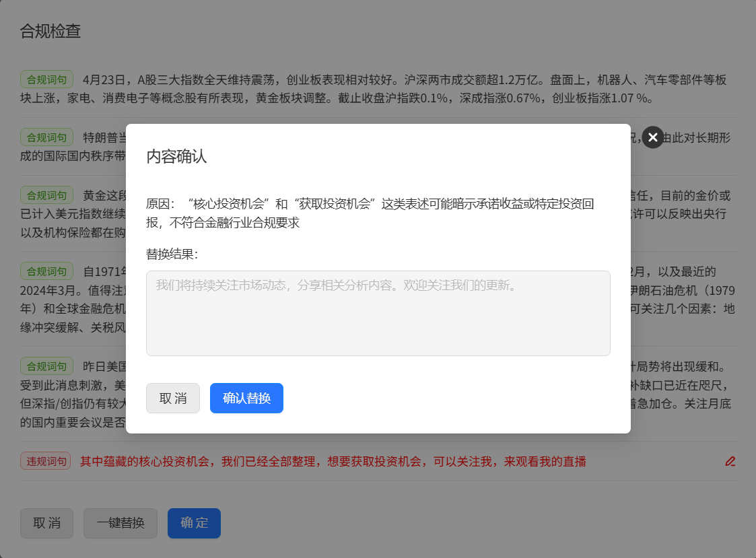756x558 pixels.
Task: Click the 合规检查 page heading
Action: [x=50, y=31]
